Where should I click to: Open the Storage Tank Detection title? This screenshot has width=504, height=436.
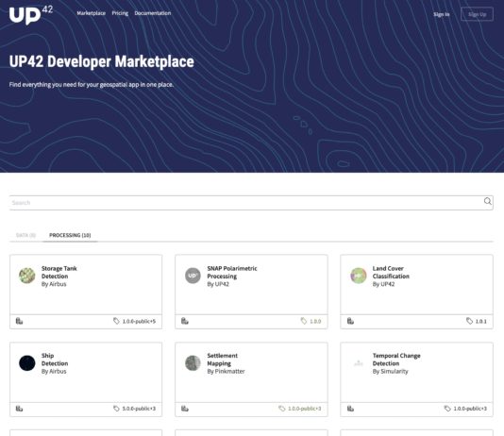tap(59, 272)
